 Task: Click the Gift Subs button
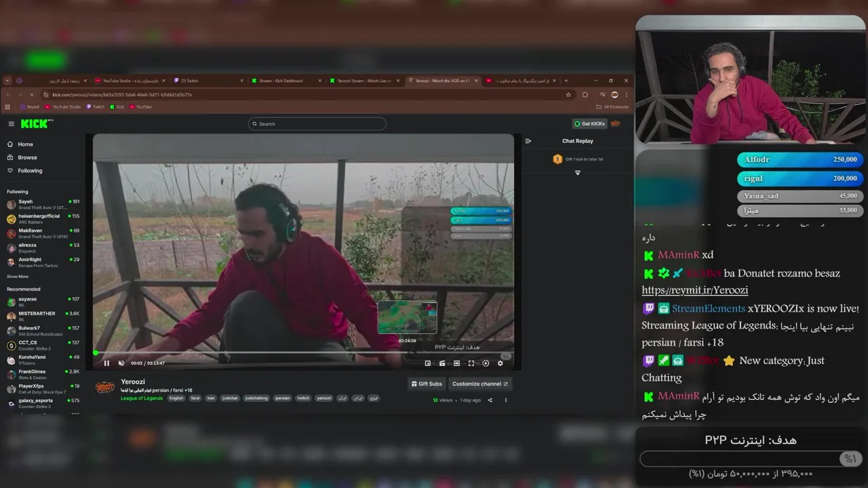427,384
